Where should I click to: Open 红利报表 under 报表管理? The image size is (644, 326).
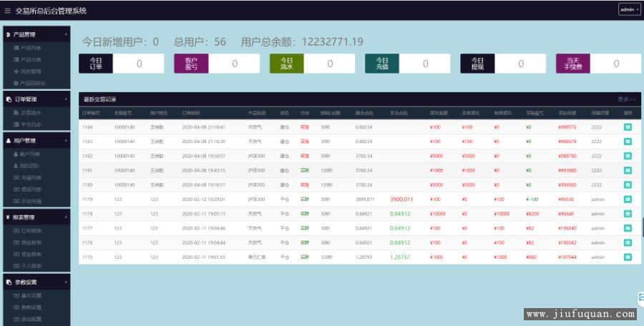pos(27,231)
